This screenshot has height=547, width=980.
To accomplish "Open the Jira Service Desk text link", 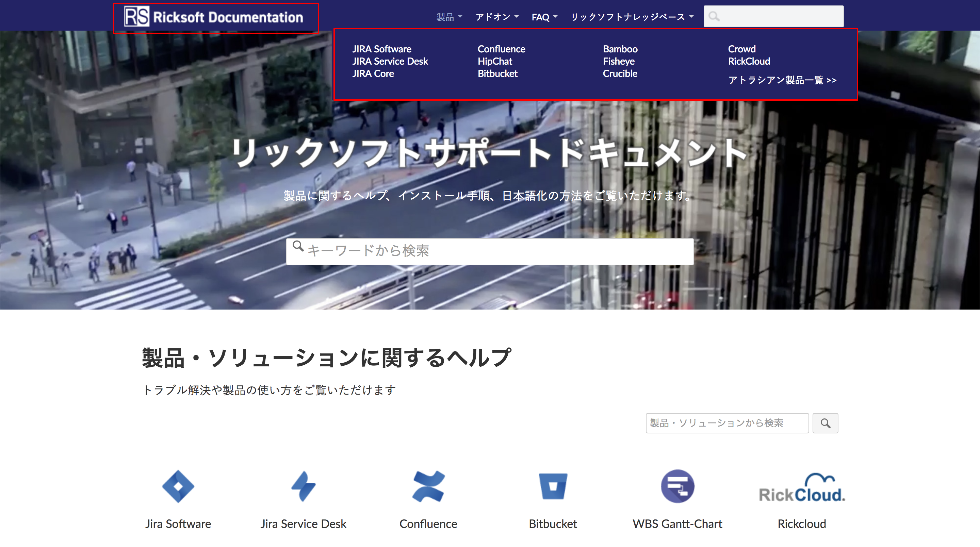I will tap(303, 524).
